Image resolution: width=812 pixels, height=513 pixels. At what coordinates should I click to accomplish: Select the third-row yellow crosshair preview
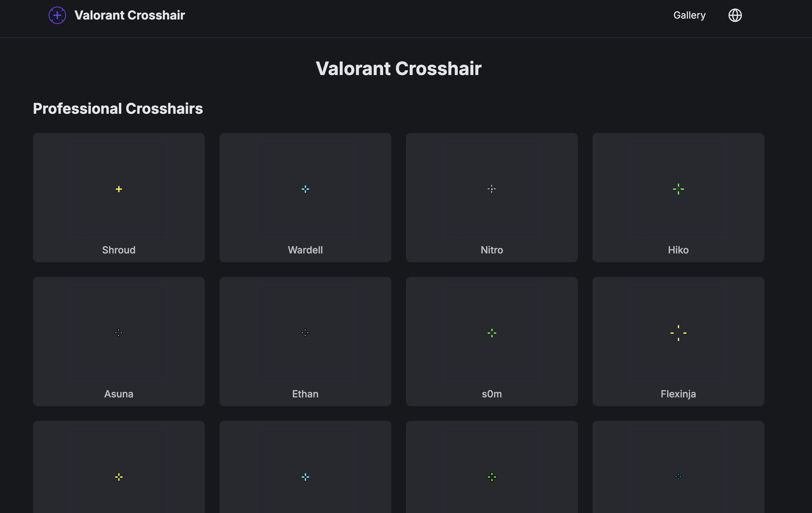[x=119, y=477]
